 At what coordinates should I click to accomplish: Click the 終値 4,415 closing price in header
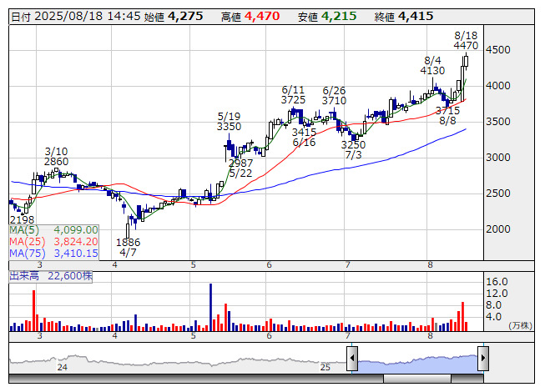[x=398, y=16]
